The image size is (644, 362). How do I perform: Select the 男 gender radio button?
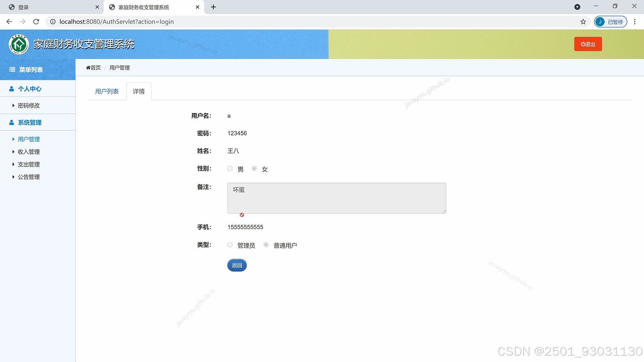pyautogui.click(x=230, y=169)
